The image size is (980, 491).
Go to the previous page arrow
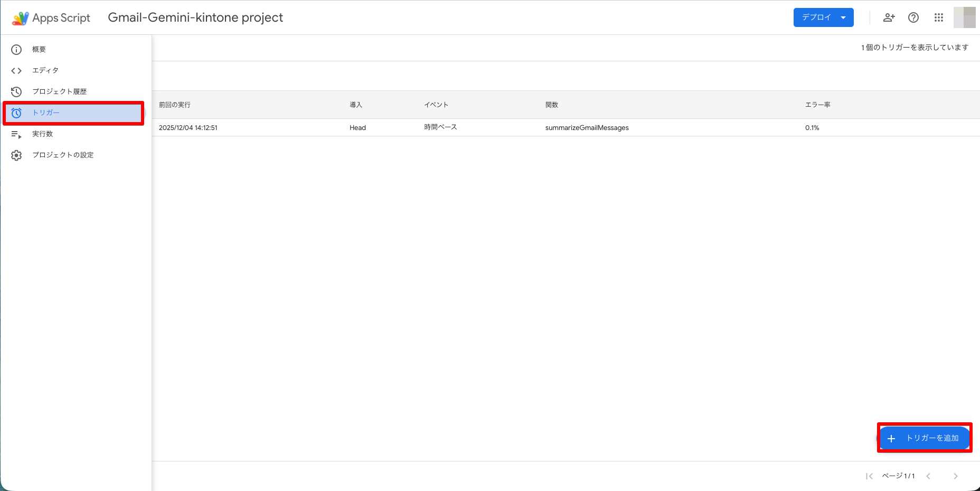[x=928, y=476]
